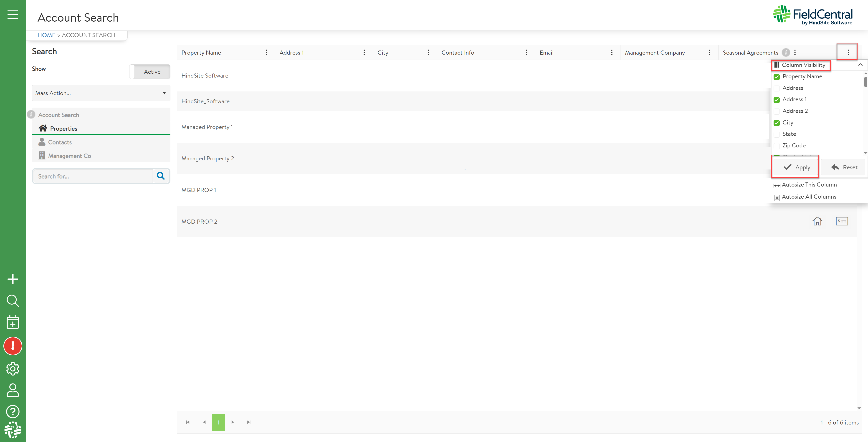Screen dimensions: 868x442
Task: Click the column list scrollbar thumb
Action: tap(865, 82)
